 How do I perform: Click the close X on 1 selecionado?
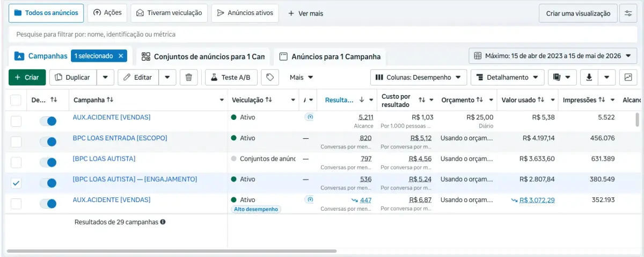click(x=121, y=56)
